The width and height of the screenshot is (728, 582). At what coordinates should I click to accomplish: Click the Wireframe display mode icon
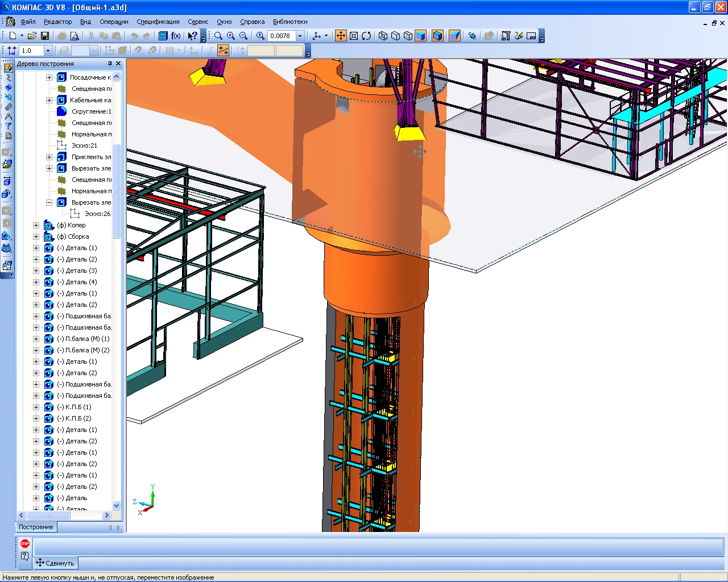pos(383,36)
